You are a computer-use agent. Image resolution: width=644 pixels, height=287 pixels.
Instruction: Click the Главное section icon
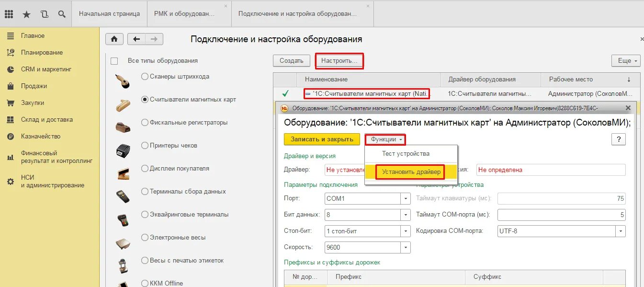click(11, 36)
